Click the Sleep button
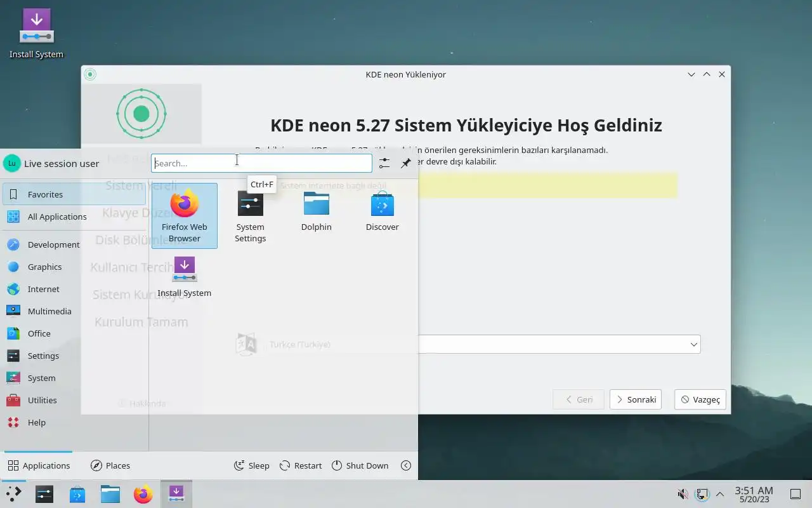 252,465
